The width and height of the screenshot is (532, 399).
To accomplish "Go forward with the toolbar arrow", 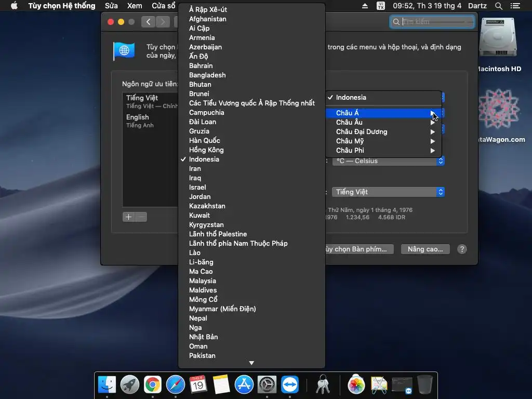I will [163, 22].
